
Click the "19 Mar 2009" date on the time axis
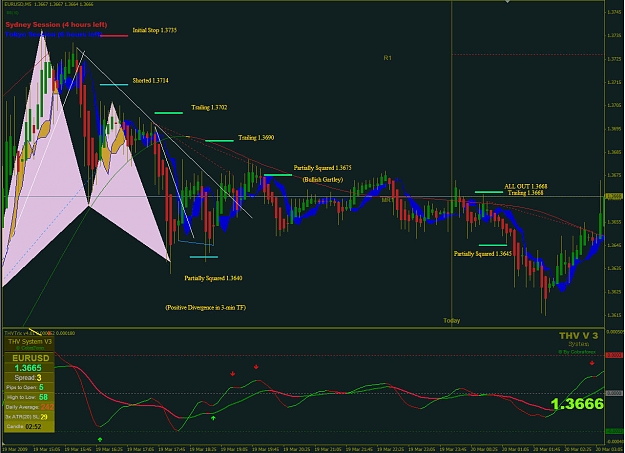click(16, 449)
